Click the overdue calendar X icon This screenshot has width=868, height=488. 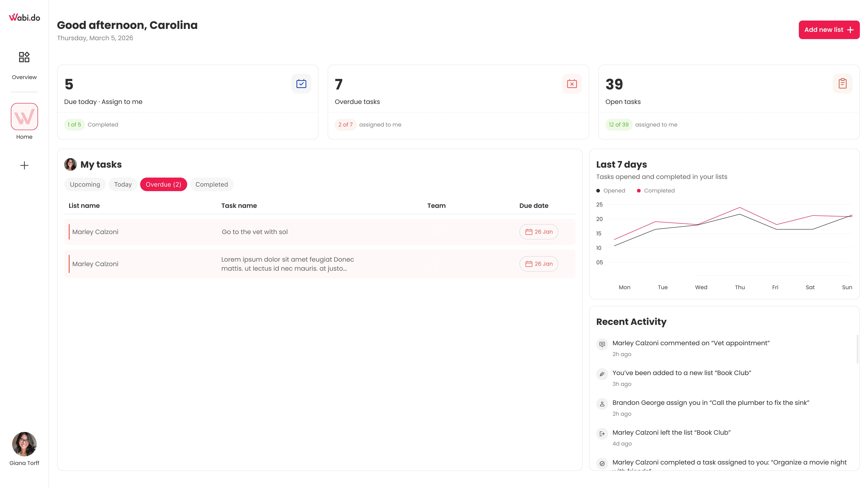click(x=572, y=83)
